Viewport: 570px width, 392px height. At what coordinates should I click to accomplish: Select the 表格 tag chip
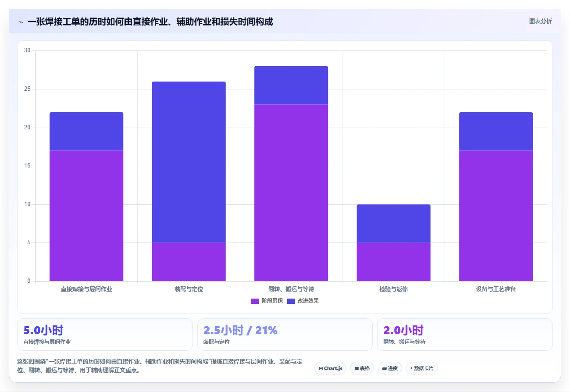click(x=362, y=368)
